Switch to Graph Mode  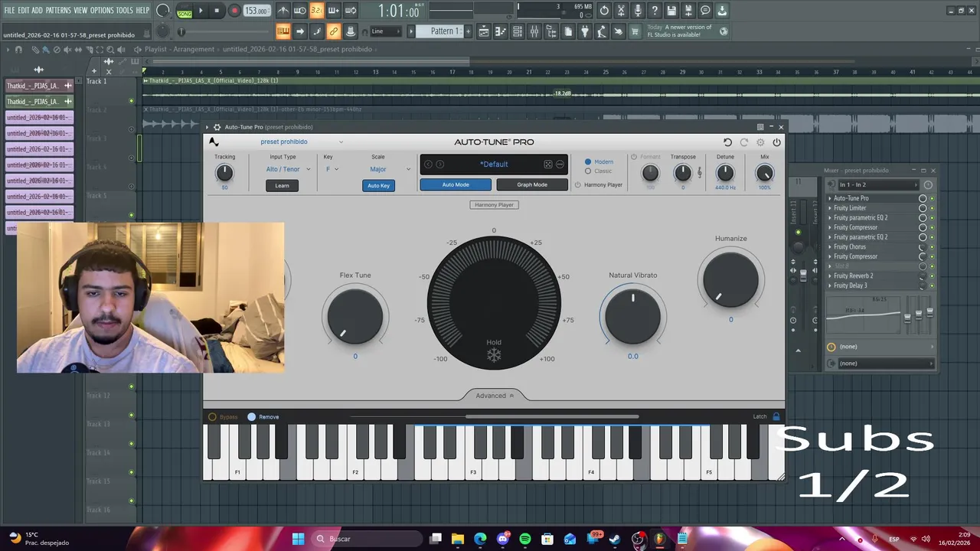[x=532, y=184]
